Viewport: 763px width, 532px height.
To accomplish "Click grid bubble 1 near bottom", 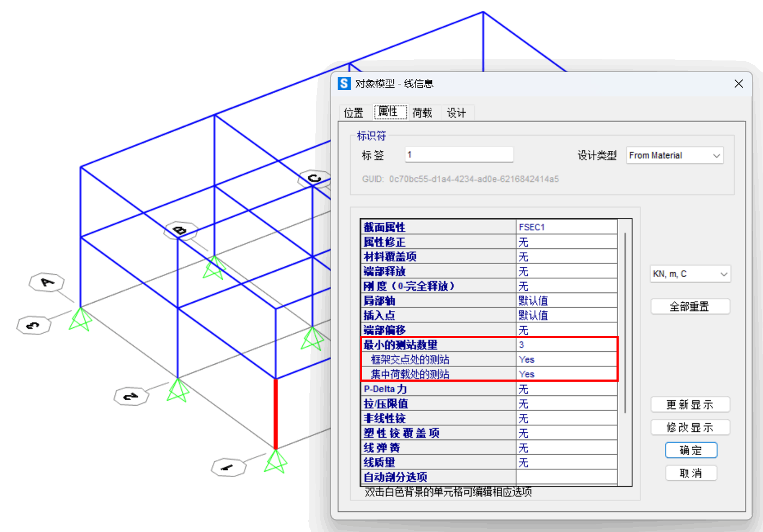I will pos(228,467).
